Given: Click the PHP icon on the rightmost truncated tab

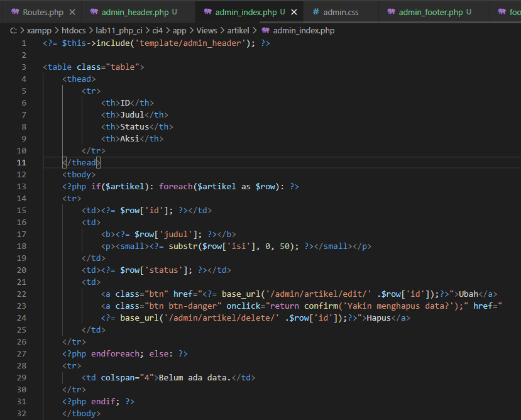Looking at the screenshot, I should pos(501,11).
